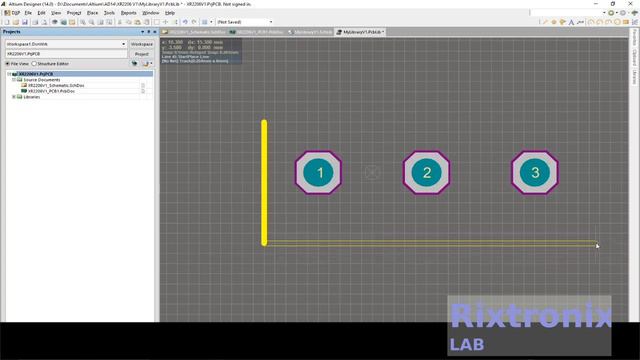Screen dimensions: 640x360
Task: Open the File menu
Action: point(28,13)
